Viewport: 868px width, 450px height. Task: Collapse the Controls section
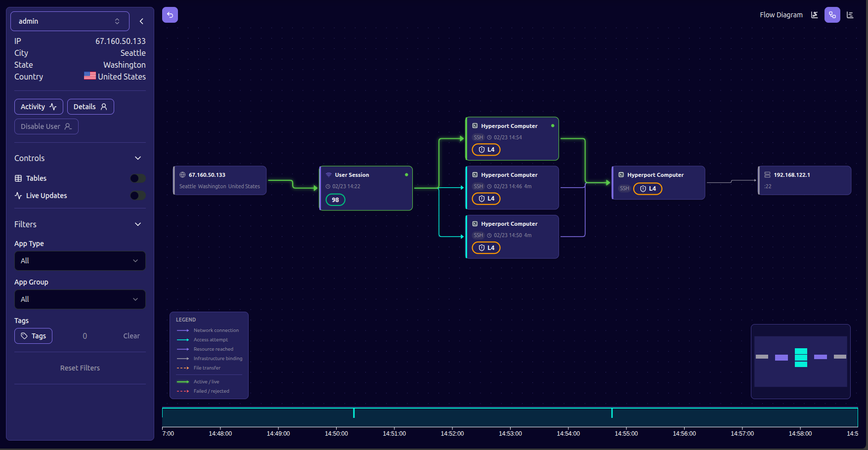click(x=138, y=158)
